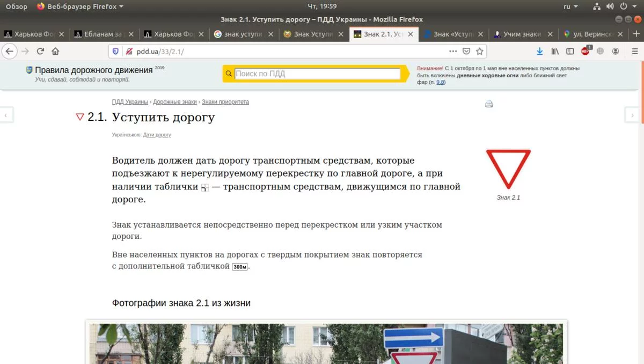The image size is (644, 364).
Task: Click the network status icon
Action: [x=597, y=6]
